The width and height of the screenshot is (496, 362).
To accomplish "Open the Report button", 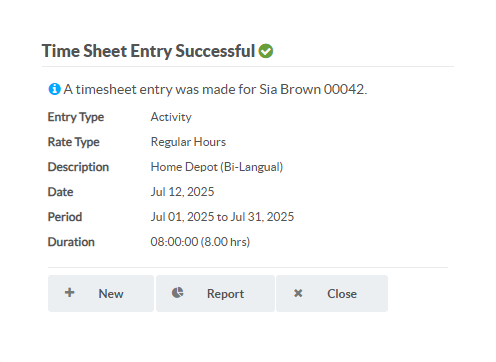I will coord(215,293).
